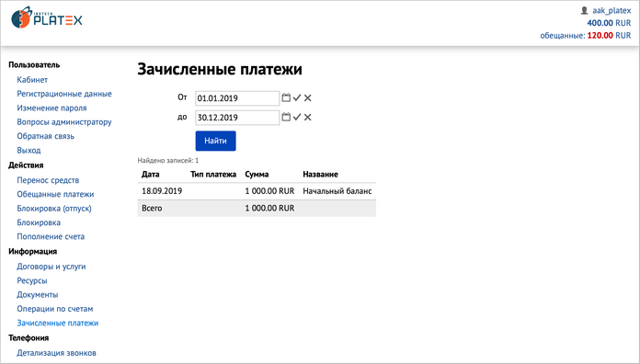Log out via Выход link

29,150
